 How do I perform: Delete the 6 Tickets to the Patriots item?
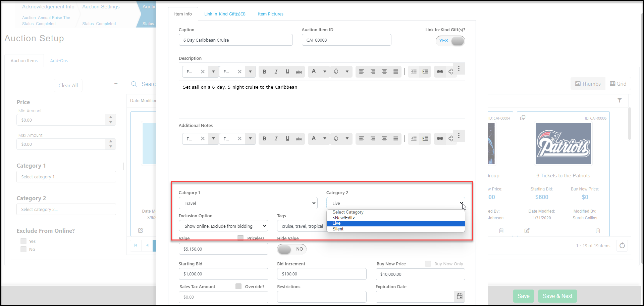click(598, 230)
